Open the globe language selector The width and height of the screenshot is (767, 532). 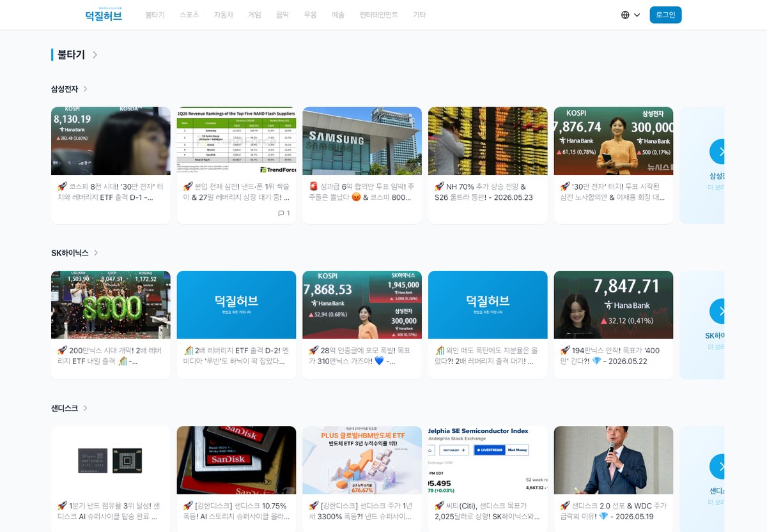(630, 15)
